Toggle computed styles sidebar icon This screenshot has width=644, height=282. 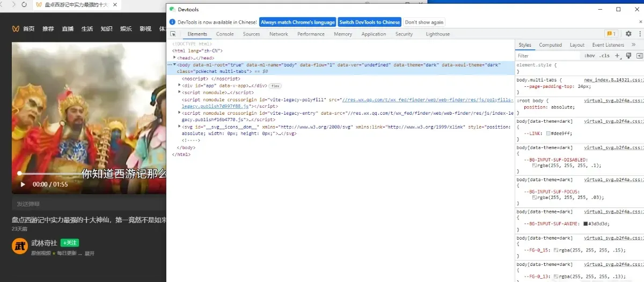(639, 55)
